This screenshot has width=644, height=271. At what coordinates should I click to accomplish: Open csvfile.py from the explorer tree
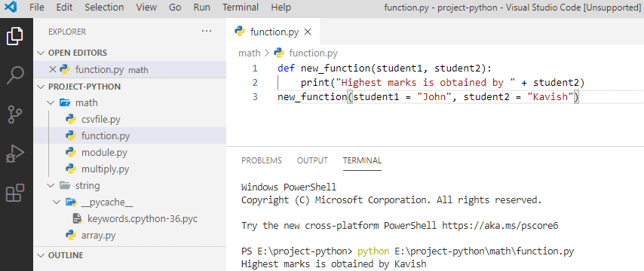pyautogui.click(x=101, y=119)
